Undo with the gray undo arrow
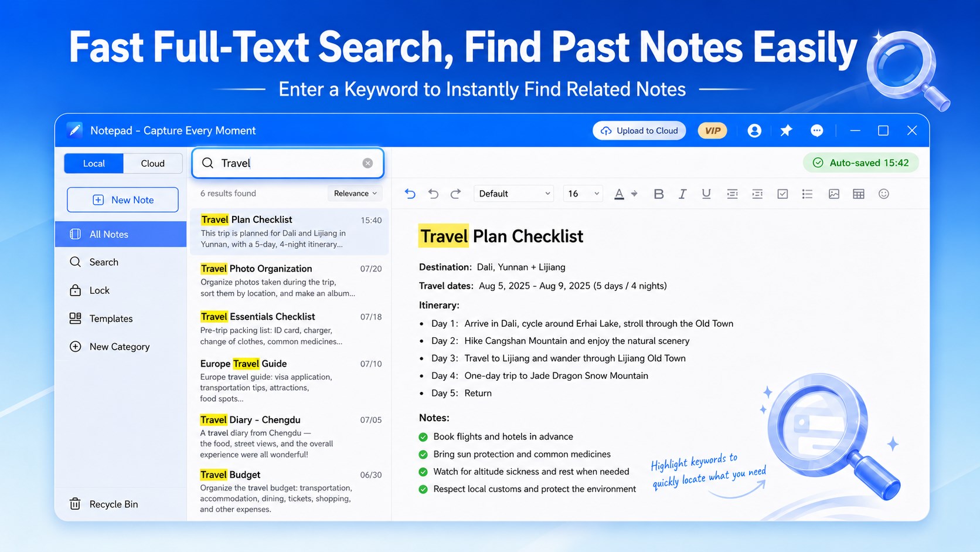The width and height of the screenshot is (980, 552). tap(433, 194)
